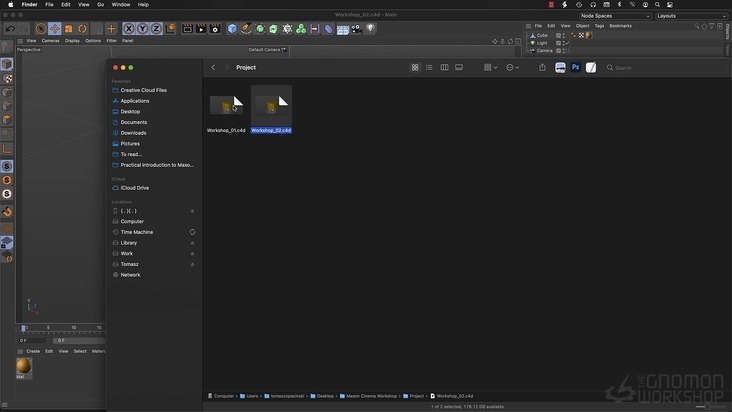Toggle Light enabled green checkmark

(567, 43)
